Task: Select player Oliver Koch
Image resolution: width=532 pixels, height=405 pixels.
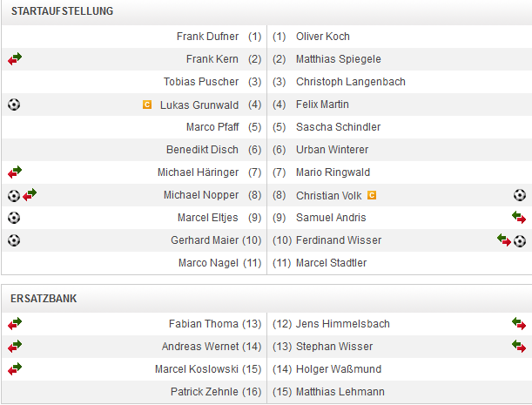Action: click(323, 37)
